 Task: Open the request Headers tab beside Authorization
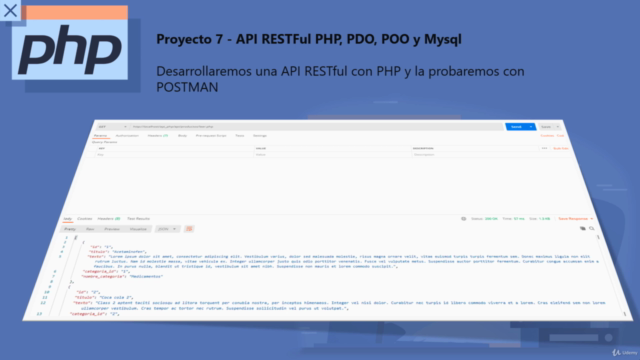pos(158,136)
